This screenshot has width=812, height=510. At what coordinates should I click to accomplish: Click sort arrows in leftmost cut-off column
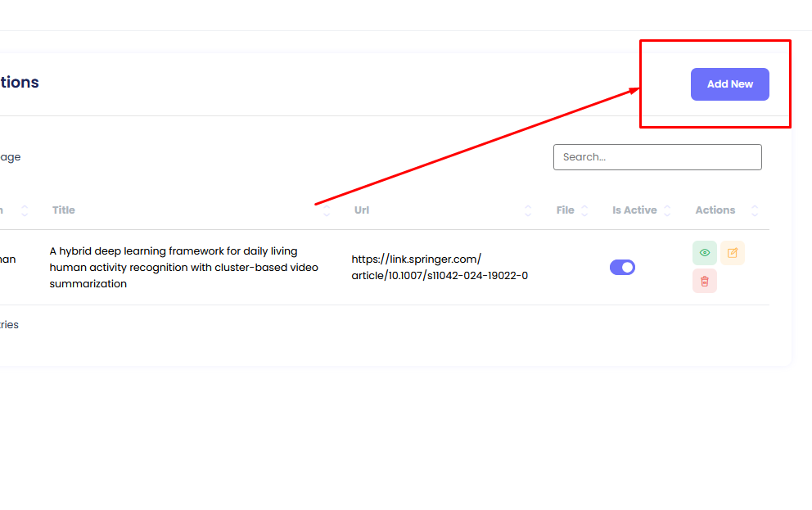(25, 210)
